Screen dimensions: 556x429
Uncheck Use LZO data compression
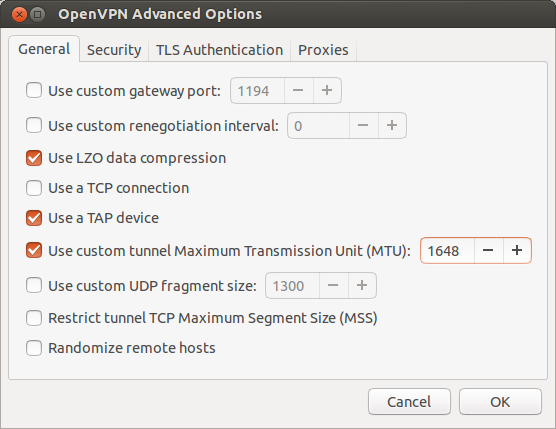(34, 158)
